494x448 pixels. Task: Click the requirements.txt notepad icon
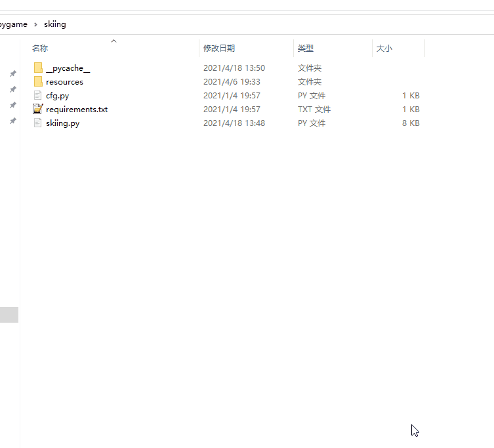pos(38,109)
